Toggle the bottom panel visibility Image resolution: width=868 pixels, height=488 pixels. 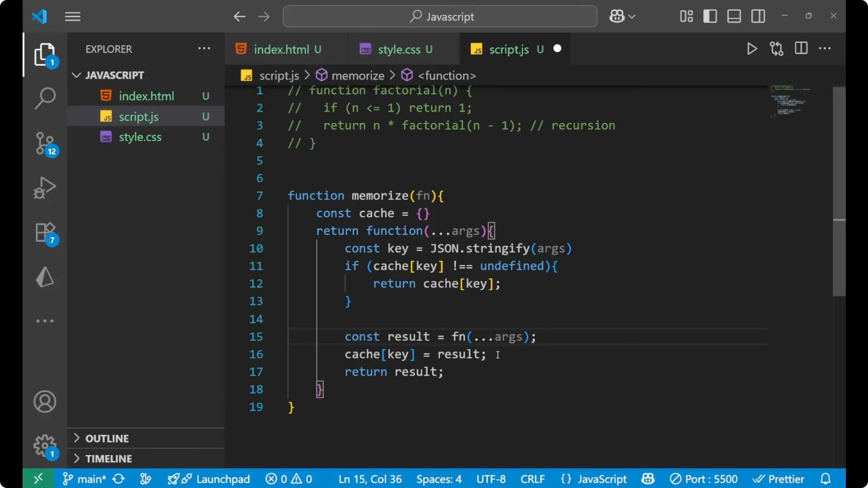[734, 16]
